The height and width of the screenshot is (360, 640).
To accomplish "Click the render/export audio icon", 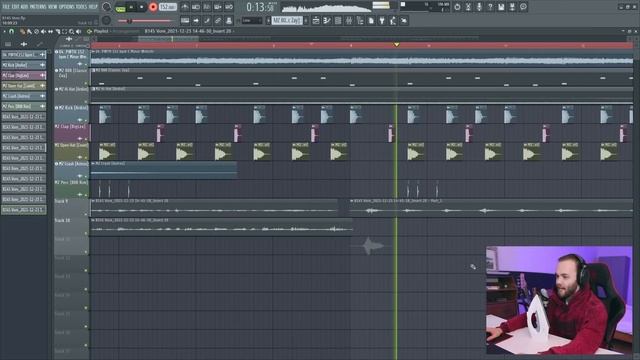I will click(x=512, y=7).
